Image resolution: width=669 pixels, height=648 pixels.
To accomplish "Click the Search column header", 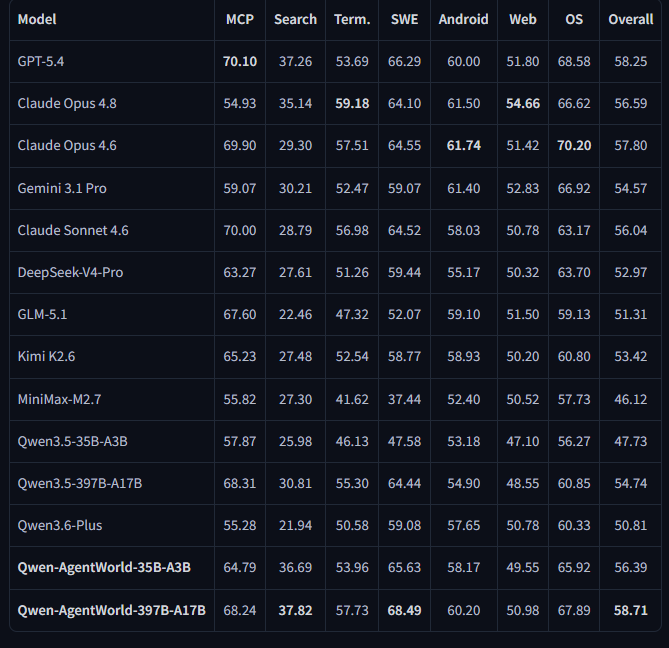I will [295, 19].
